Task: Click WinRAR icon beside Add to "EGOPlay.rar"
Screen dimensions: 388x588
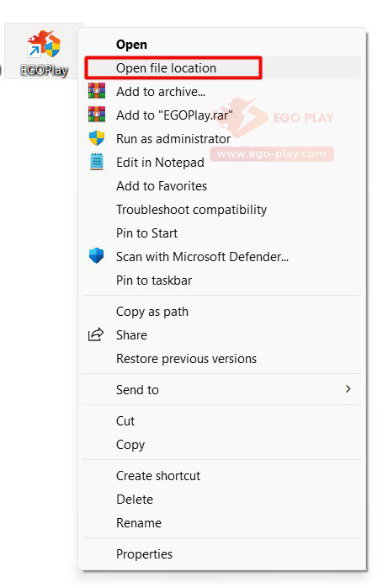Action: (x=97, y=115)
